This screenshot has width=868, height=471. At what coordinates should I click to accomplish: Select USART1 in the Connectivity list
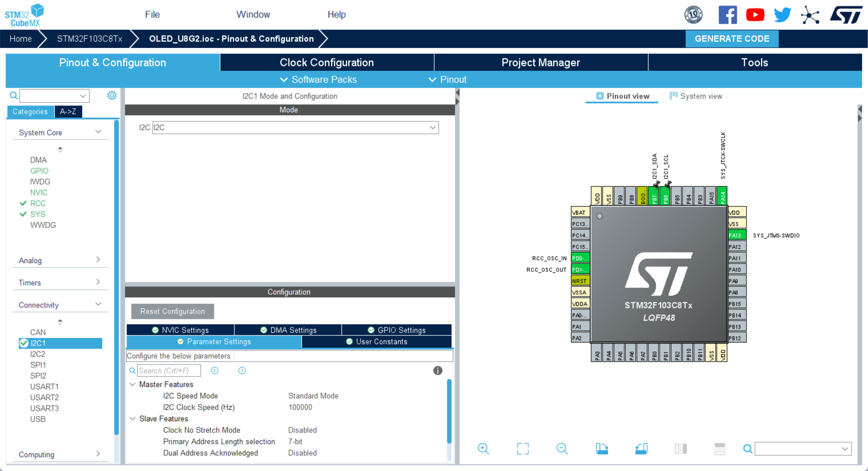(x=44, y=386)
